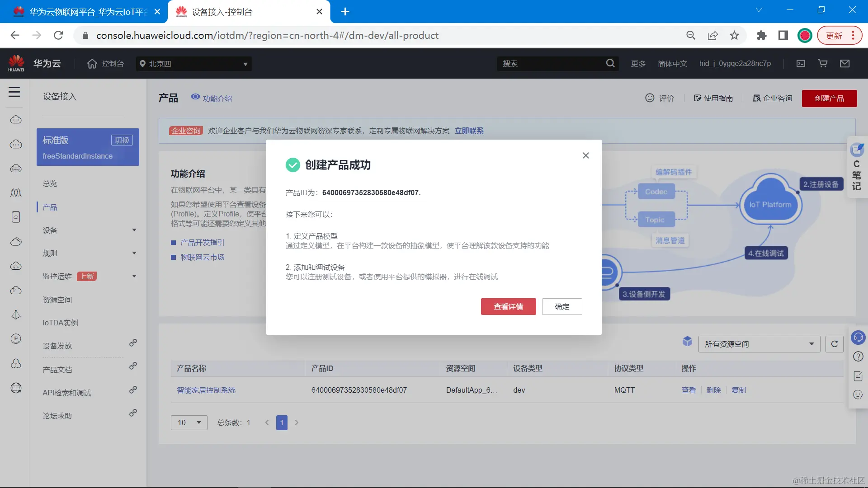Click the red 创建产品 button
The width and height of the screenshot is (868, 488).
pos(829,99)
